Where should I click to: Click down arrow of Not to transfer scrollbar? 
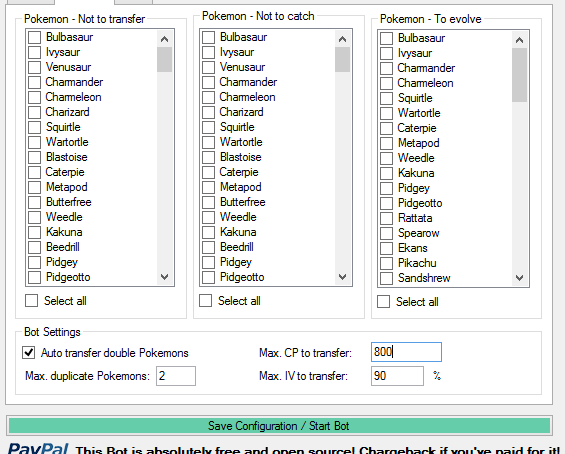pyautogui.click(x=164, y=277)
